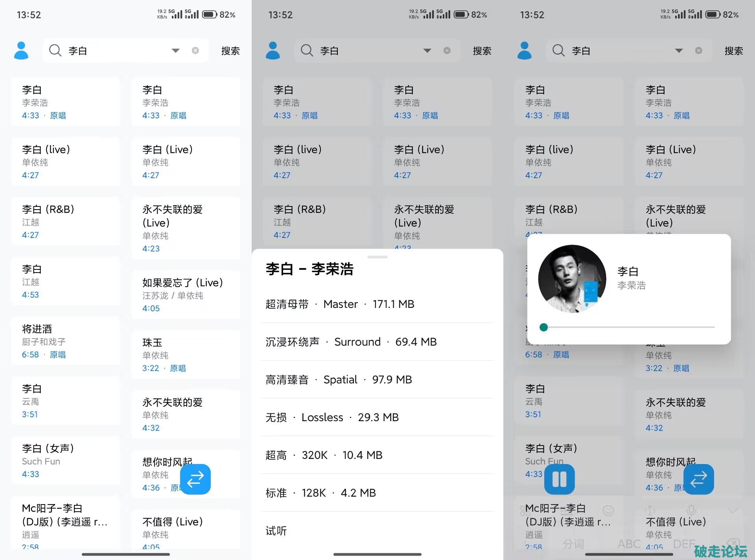
Task: Expand the search dropdown arrow, right screen
Action: [x=679, y=50]
